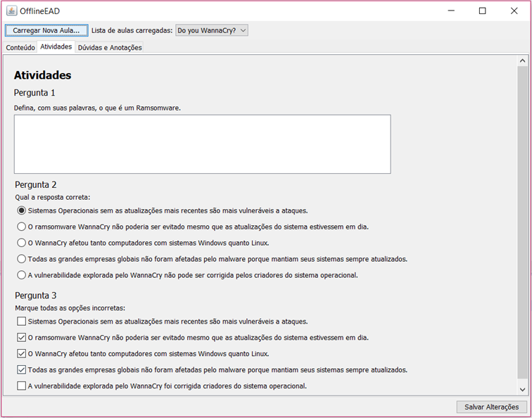This screenshot has height=418, width=532.
Task: Pick radio option about vulnerability not being fixable
Action: tap(22, 275)
